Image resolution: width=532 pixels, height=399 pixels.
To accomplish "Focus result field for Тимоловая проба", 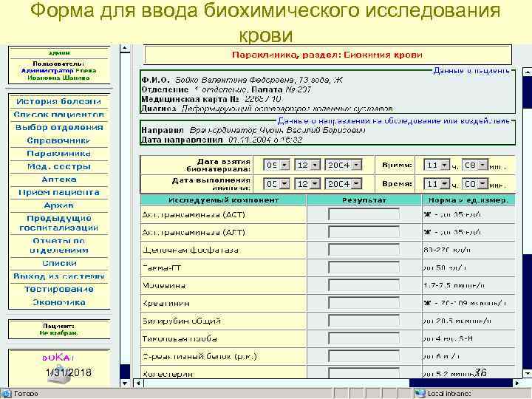I will [364, 338].
